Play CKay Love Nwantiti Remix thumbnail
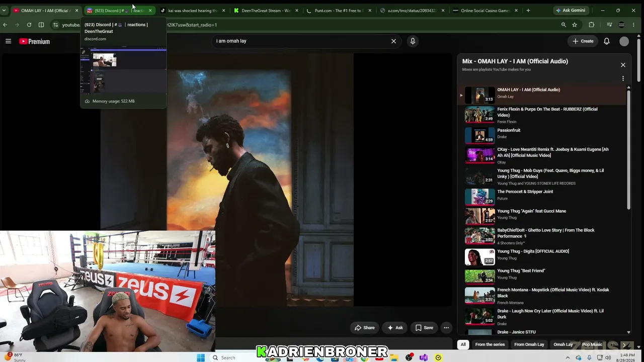 [x=479, y=155]
